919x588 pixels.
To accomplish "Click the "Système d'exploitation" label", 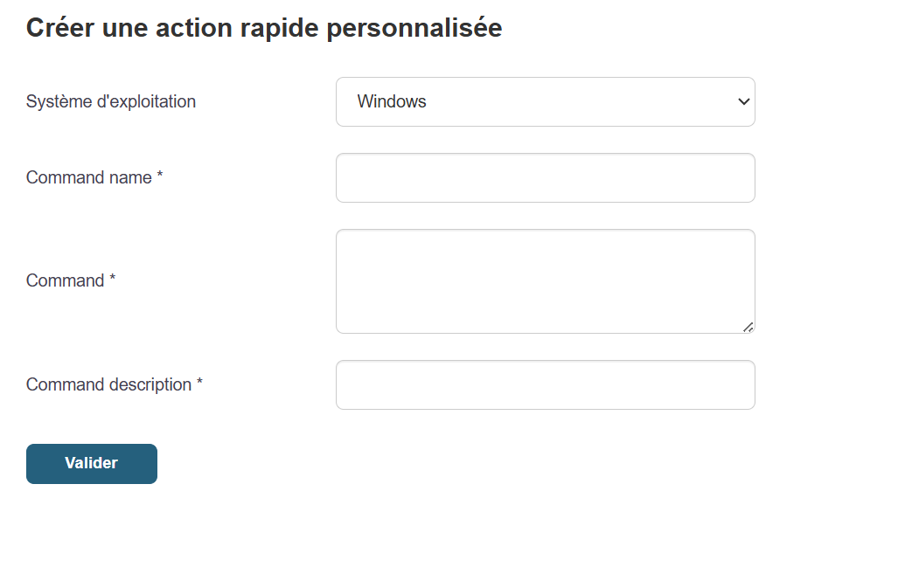I will tap(111, 102).
